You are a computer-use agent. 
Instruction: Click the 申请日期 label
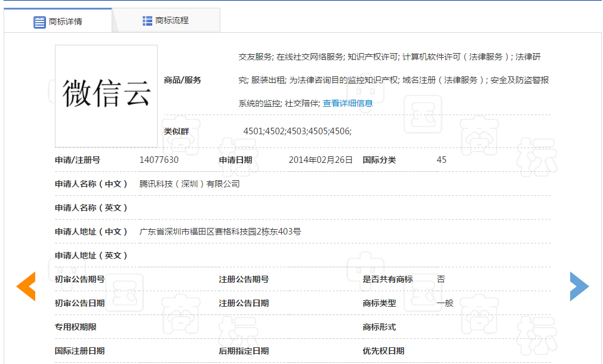point(235,160)
